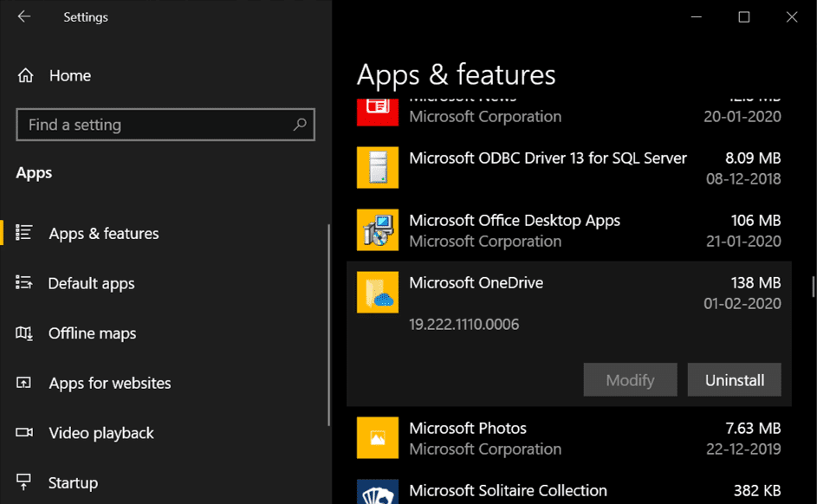Click the Apps & features page heading
The image size is (817, 504).
(x=456, y=75)
